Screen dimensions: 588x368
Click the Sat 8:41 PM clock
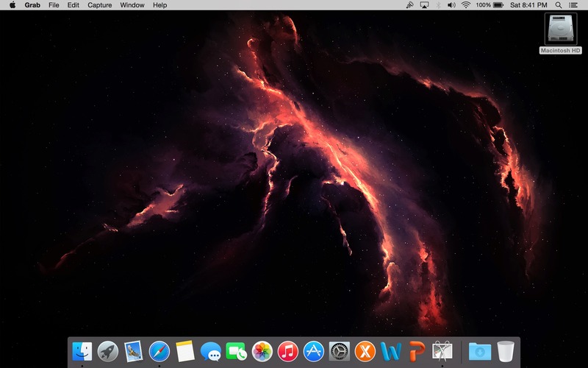[528, 5]
